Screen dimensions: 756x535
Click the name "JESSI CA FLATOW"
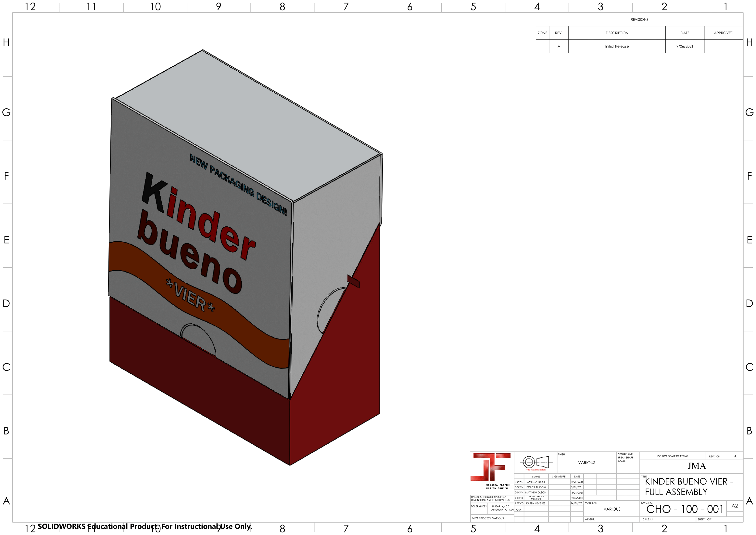535,487
